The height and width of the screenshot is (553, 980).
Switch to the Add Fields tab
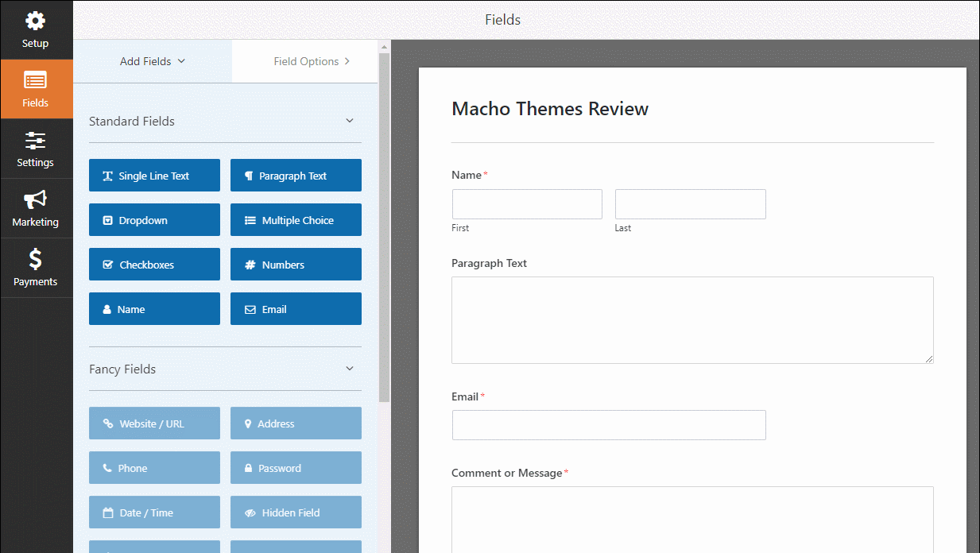click(153, 61)
